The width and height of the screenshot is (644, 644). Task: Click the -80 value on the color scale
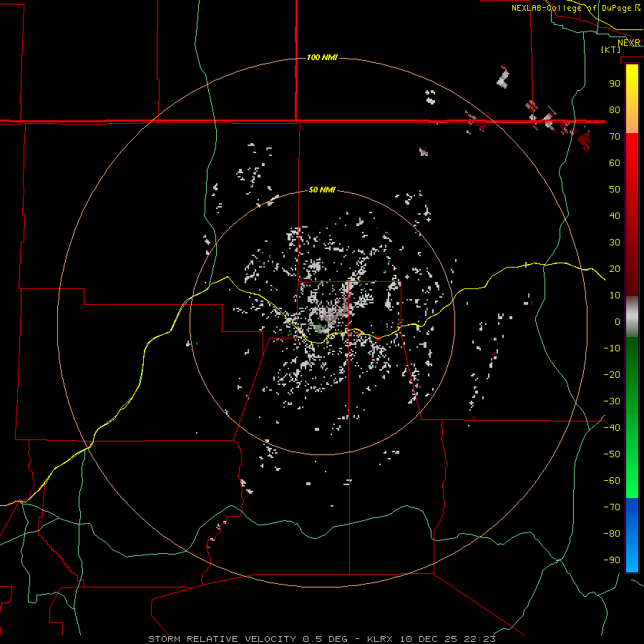[612, 534]
